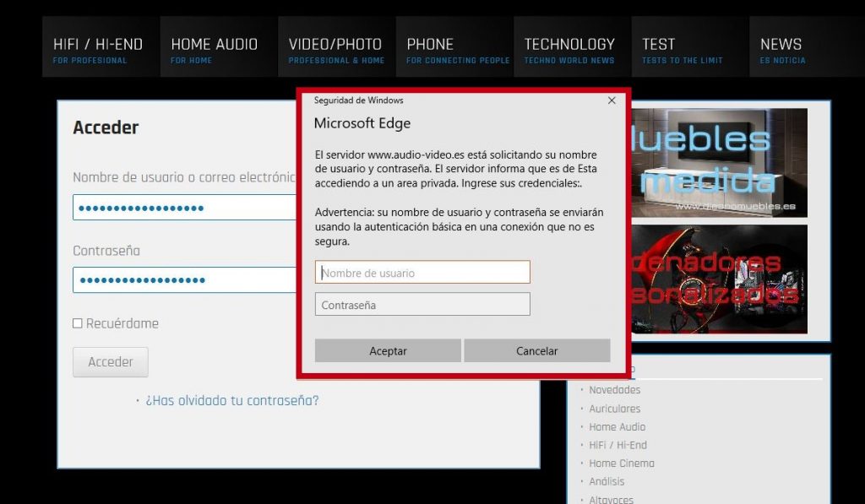Open the Análisis category link
The width and height of the screenshot is (865, 504).
[x=607, y=481]
